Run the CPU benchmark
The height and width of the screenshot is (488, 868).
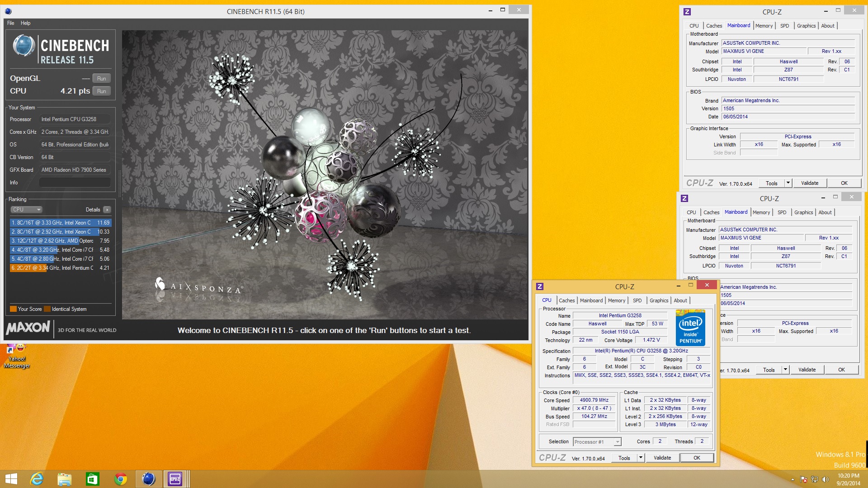[x=102, y=91]
